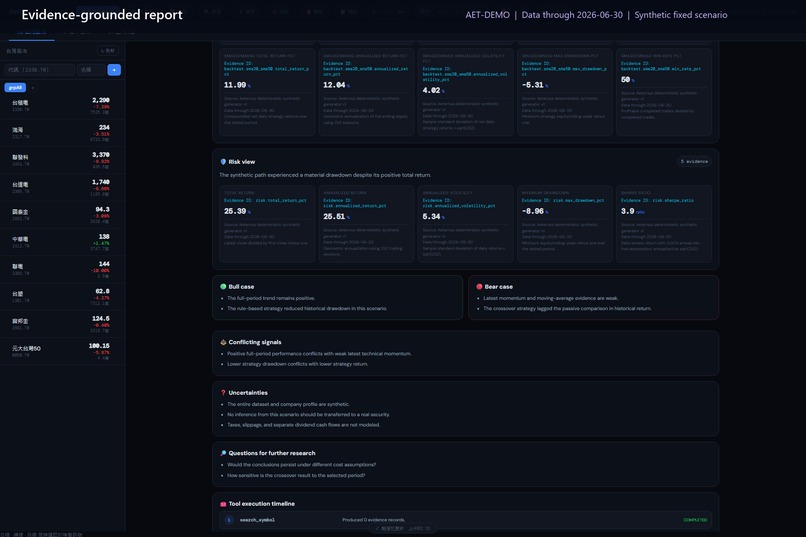This screenshot has width=806, height=537.
Task: Click the blue plus add-stock button
Action: coord(114,69)
